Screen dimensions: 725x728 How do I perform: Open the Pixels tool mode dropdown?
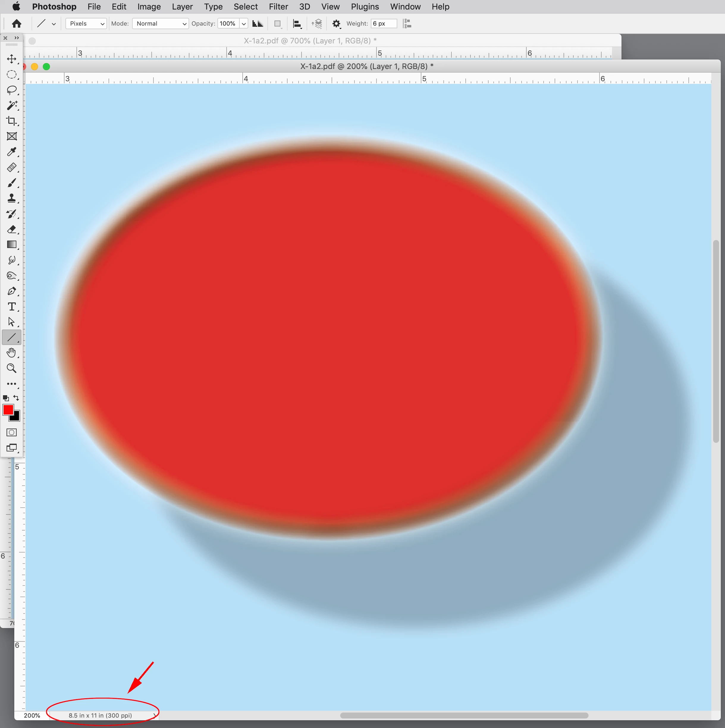tap(86, 24)
